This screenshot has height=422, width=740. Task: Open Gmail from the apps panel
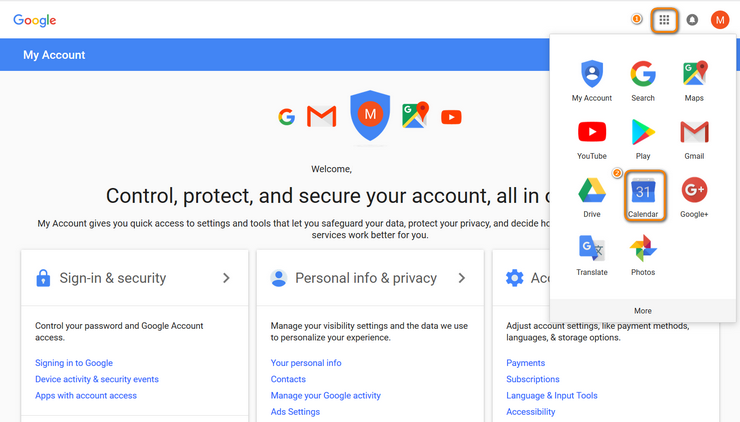coord(694,139)
